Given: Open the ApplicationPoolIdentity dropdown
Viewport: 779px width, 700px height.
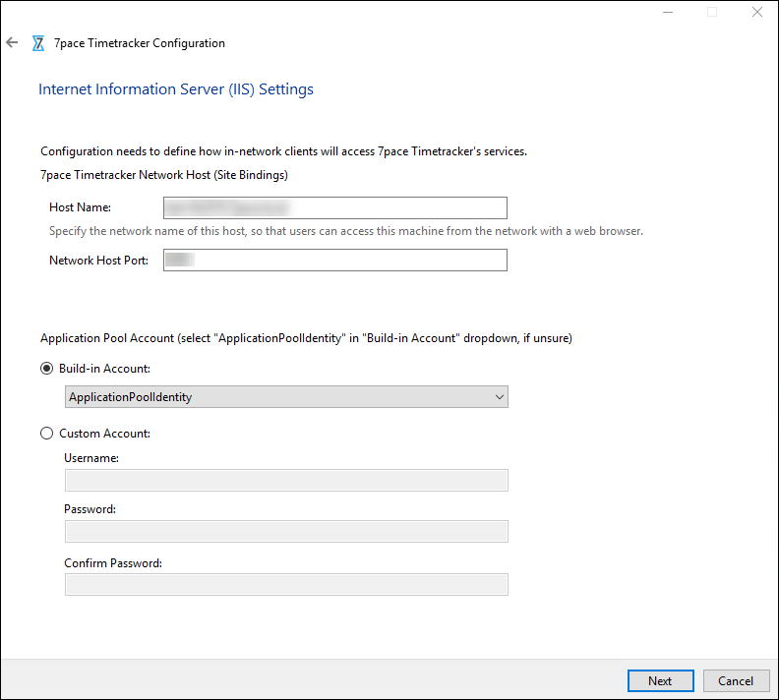Looking at the screenshot, I should point(286,397).
